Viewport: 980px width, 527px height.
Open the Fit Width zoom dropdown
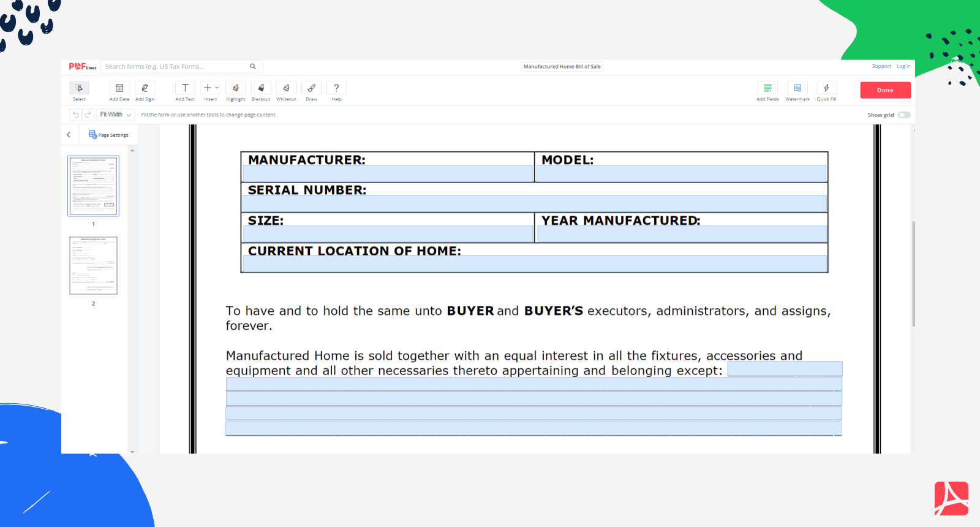[x=116, y=115]
